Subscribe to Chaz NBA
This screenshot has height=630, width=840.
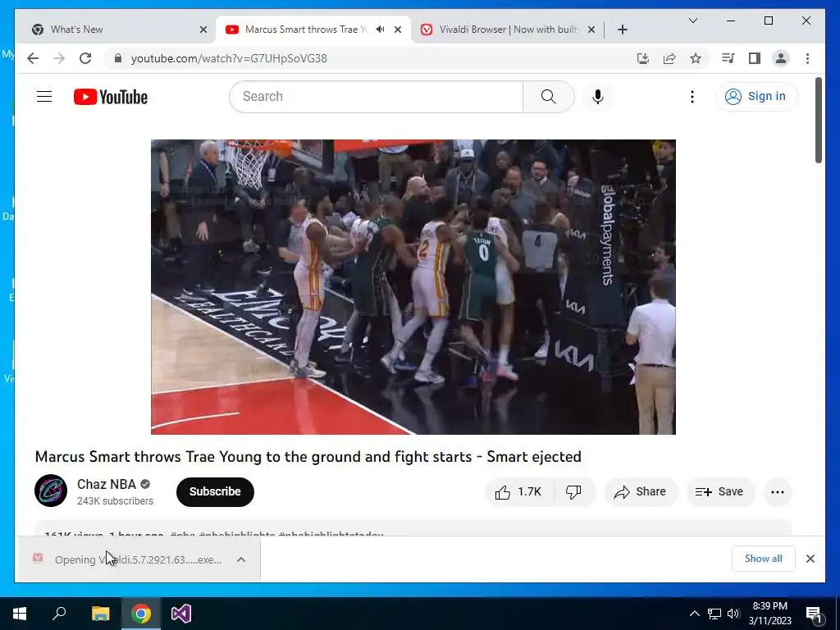click(215, 492)
